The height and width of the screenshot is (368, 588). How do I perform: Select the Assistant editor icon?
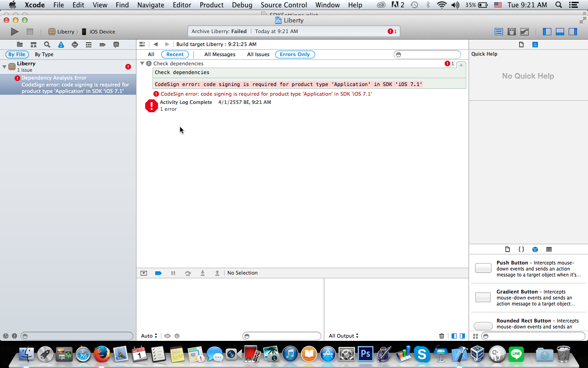point(512,32)
